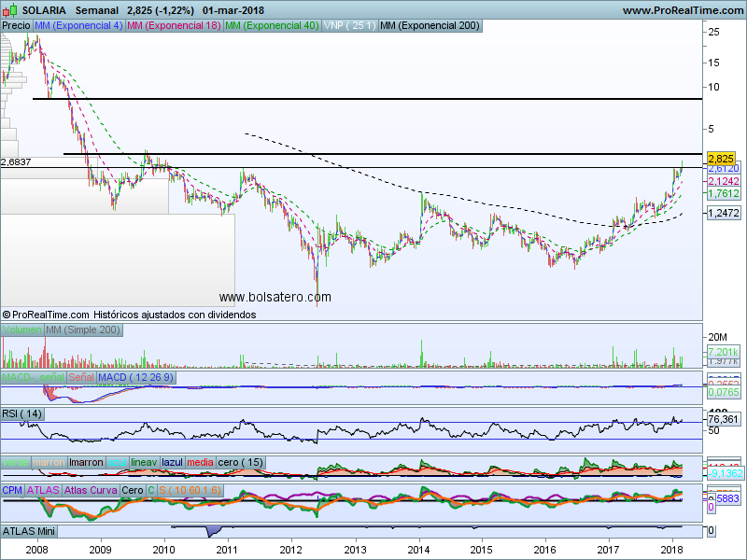This screenshot has width=747, height=560.
Task: Toggle the Señal line label in MACD panel
Action: (80, 376)
